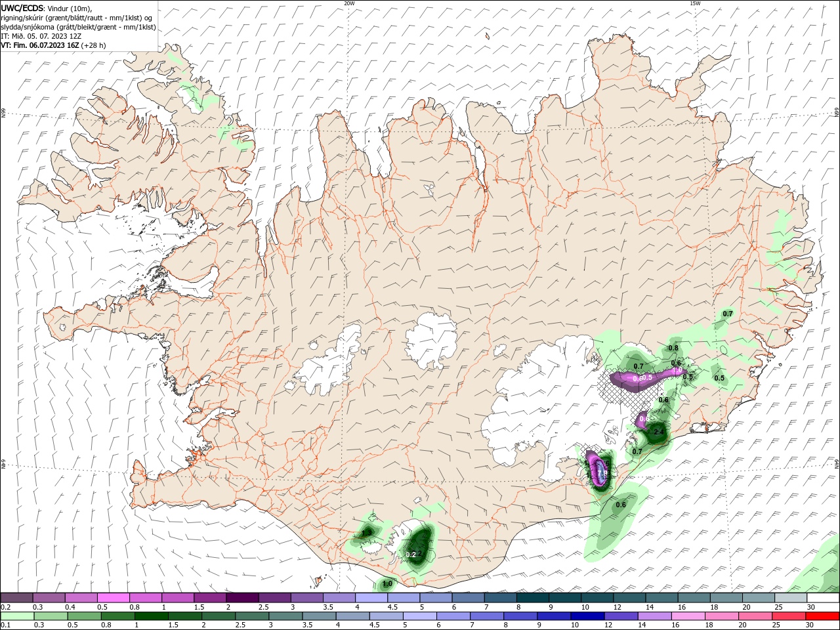Click the white 0.2 value on the southern glacier
This screenshot has width=840, height=630.
411,555
